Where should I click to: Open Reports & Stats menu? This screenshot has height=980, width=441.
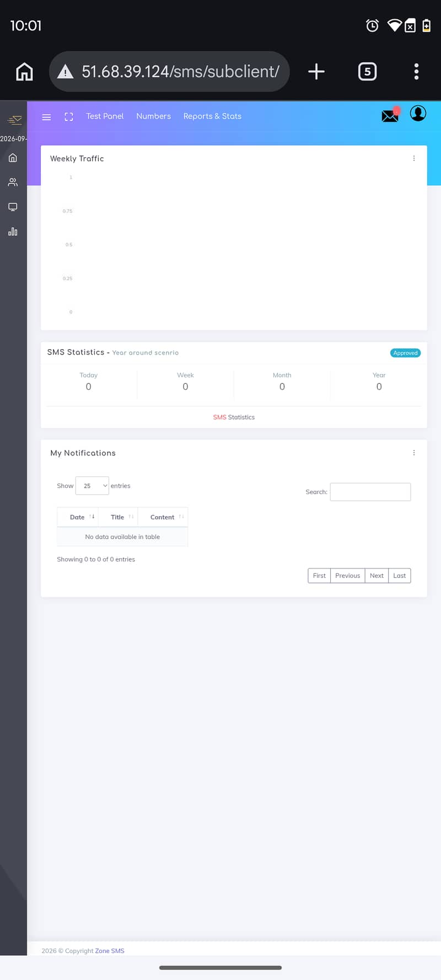pos(212,116)
